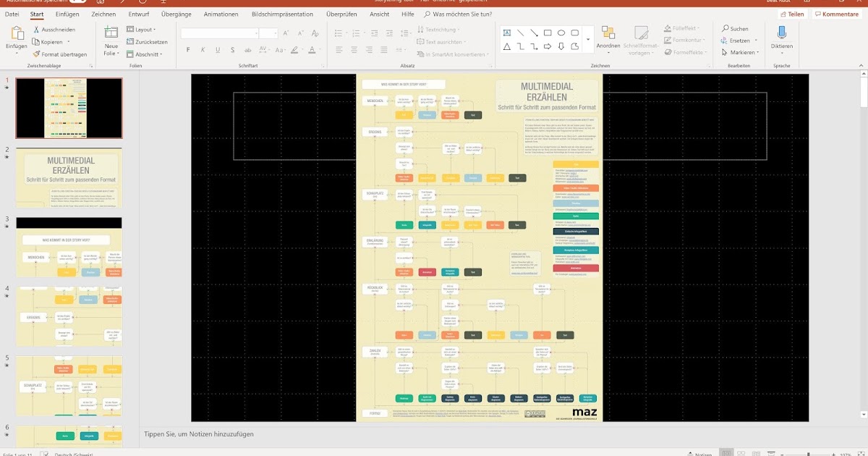Image resolution: width=868 pixels, height=456 pixels.
Task: Open the Bildschirmpräsentation tab
Action: [282, 14]
